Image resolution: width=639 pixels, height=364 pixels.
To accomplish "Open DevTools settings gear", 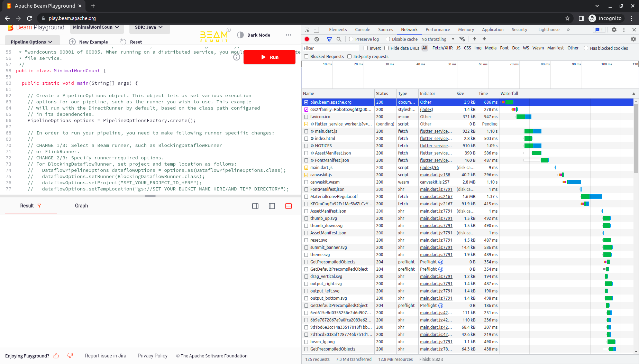I will 614,30.
